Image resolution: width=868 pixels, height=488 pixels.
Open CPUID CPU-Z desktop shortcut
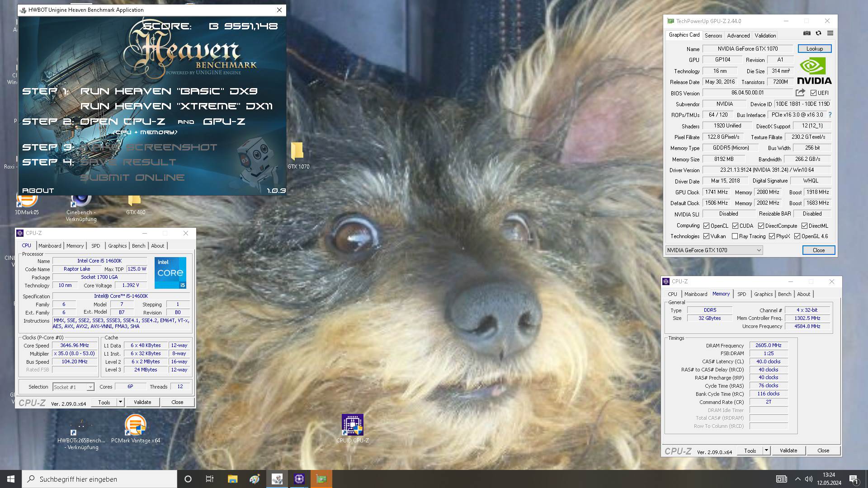tap(353, 428)
